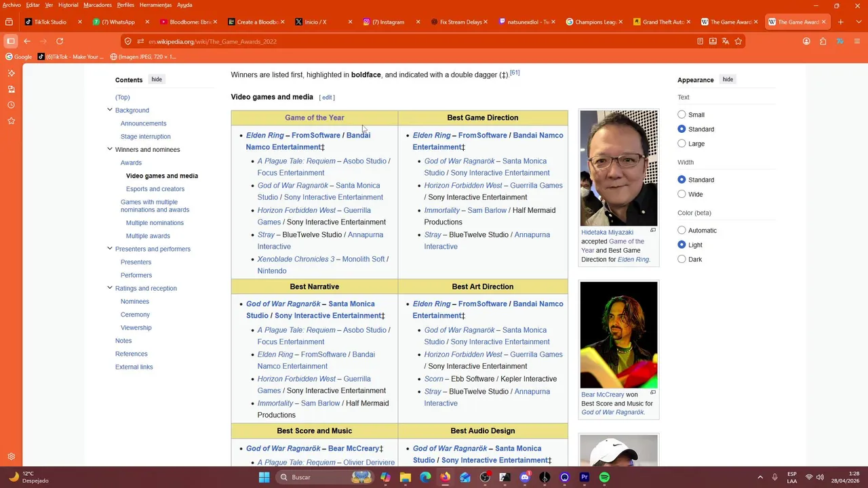The width and height of the screenshot is (868, 488).
Task: Collapse Ratings and reception contents section
Action: point(110,288)
